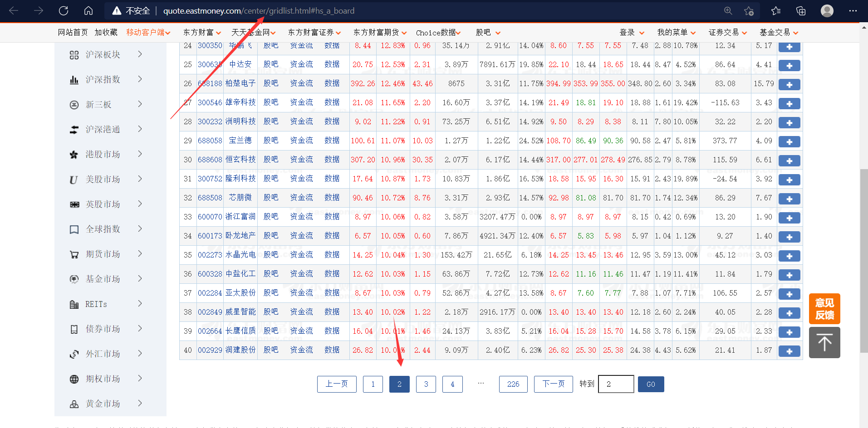868x428 pixels.
Task: Open the 东方财富期货 dropdown
Action: click(x=380, y=33)
